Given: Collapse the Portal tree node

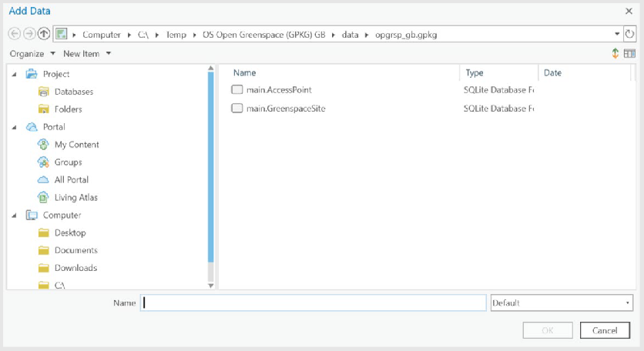Looking at the screenshot, I should 15,127.
